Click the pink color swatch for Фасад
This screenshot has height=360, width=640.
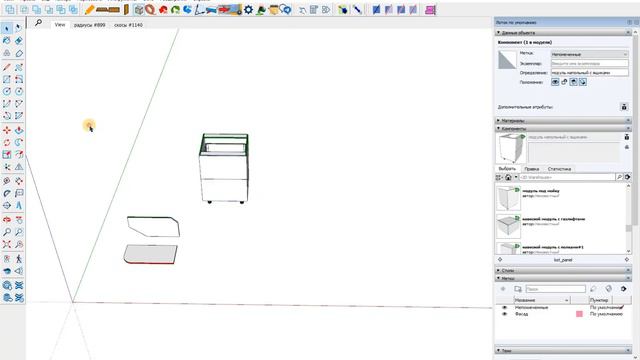pos(579,314)
